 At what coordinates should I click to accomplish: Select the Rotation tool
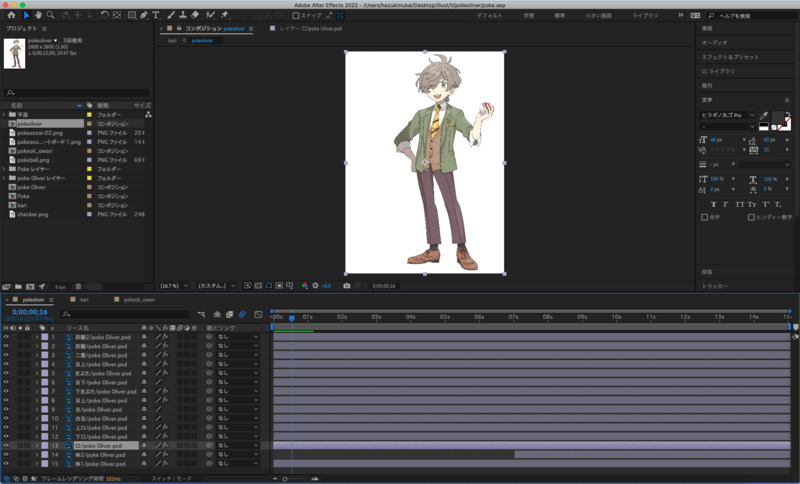click(104, 16)
